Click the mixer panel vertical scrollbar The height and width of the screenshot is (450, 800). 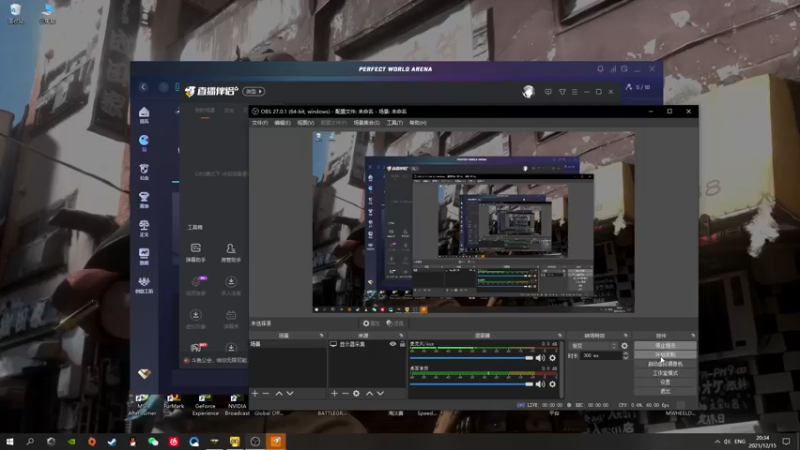[x=562, y=369]
